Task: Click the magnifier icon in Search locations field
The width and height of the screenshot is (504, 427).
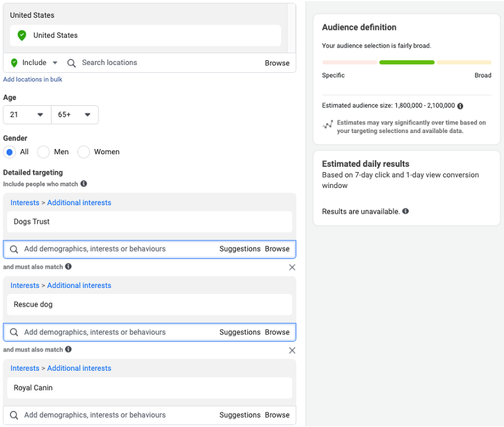Action: (71, 63)
